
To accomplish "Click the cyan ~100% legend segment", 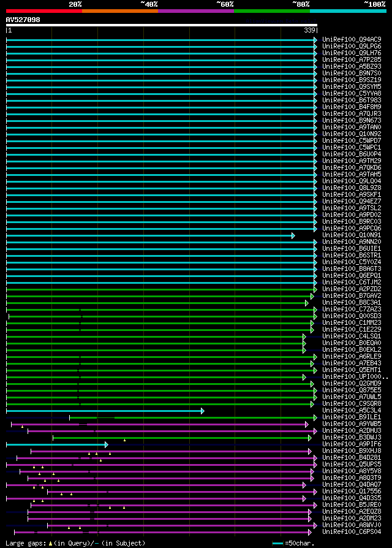I will pos(348,11).
